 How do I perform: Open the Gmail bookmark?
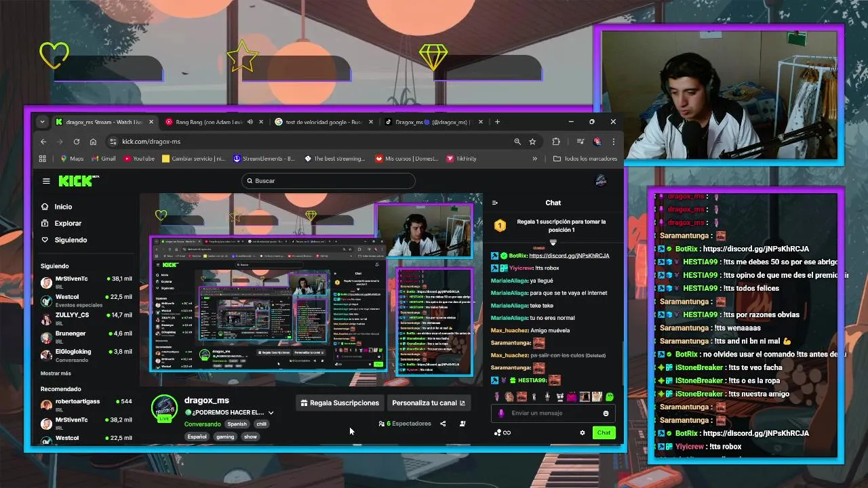[103, 159]
